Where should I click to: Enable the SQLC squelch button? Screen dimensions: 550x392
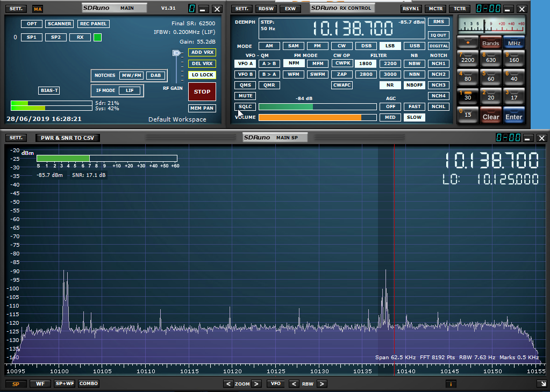245,106
